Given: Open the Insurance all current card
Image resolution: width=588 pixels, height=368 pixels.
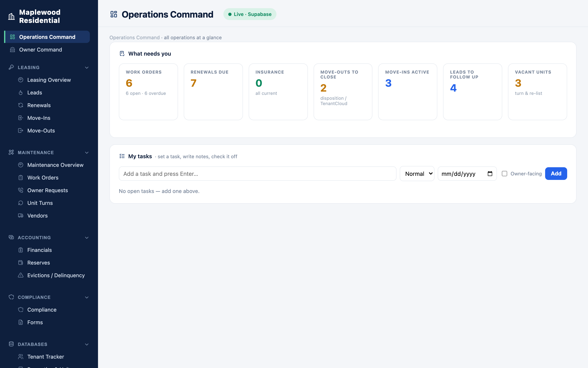Looking at the screenshot, I should point(278,92).
